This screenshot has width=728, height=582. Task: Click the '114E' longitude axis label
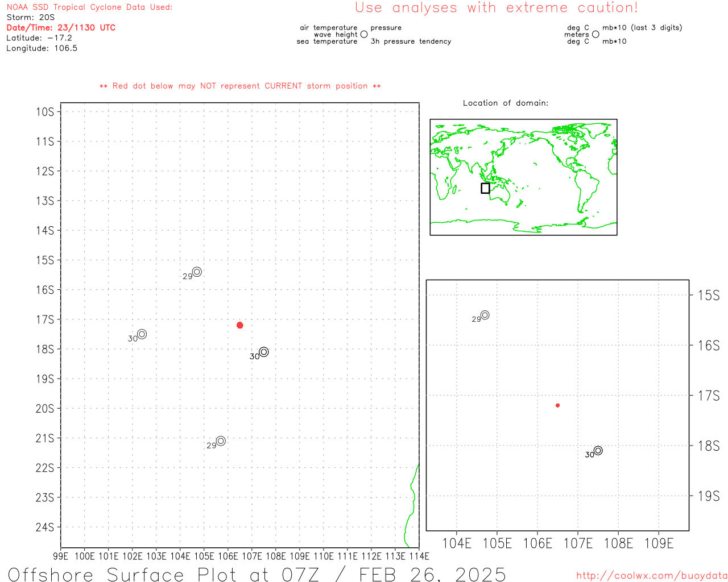(419, 556)
